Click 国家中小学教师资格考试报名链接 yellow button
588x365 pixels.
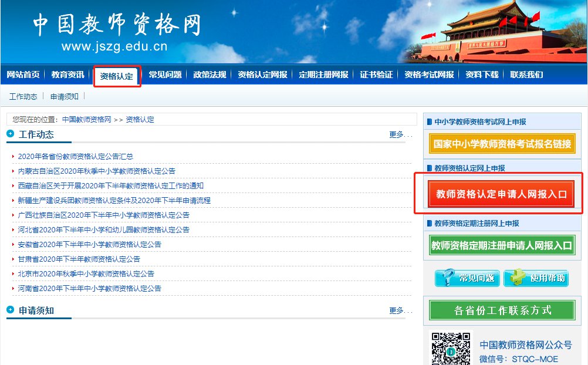pos(502,144)
